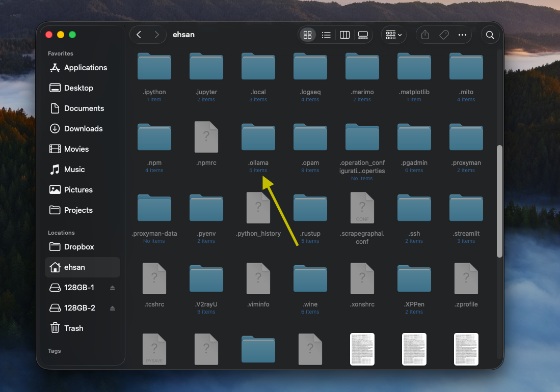Screen dimensions: 560x392
Task: Go back to previous folder
Action: (139, 35)
